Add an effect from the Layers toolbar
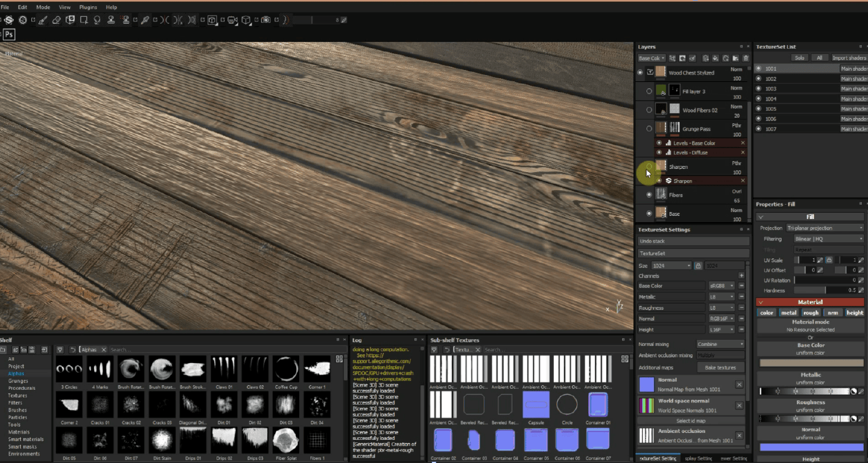The height and width of the screenshot is (463, 868). (672, 58)
